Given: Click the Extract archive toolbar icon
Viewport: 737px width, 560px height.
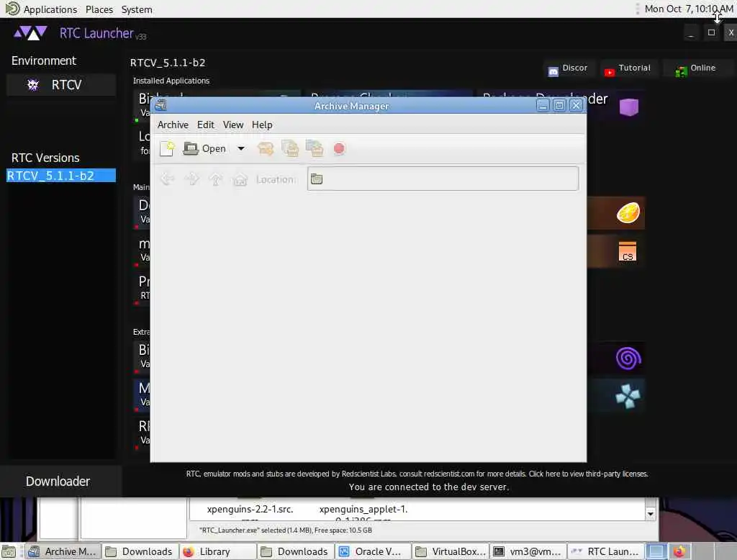Looking at the screenshot, I should tap(266, 148).
